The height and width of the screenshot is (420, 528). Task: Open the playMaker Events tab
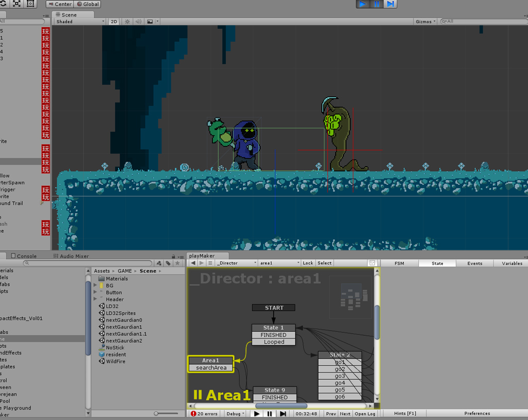pyautogui.click(x=475, y=263)
